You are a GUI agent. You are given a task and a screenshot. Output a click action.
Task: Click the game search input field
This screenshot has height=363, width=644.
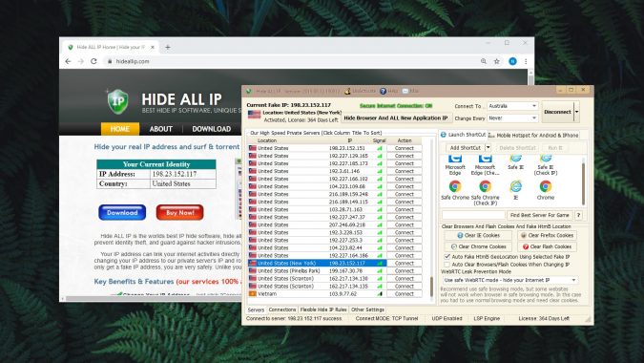[473, 215]
